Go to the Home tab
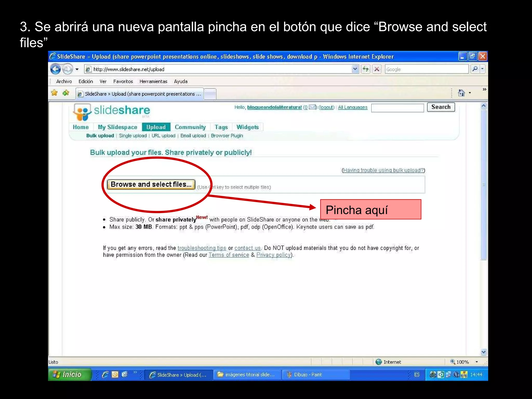 81,127
